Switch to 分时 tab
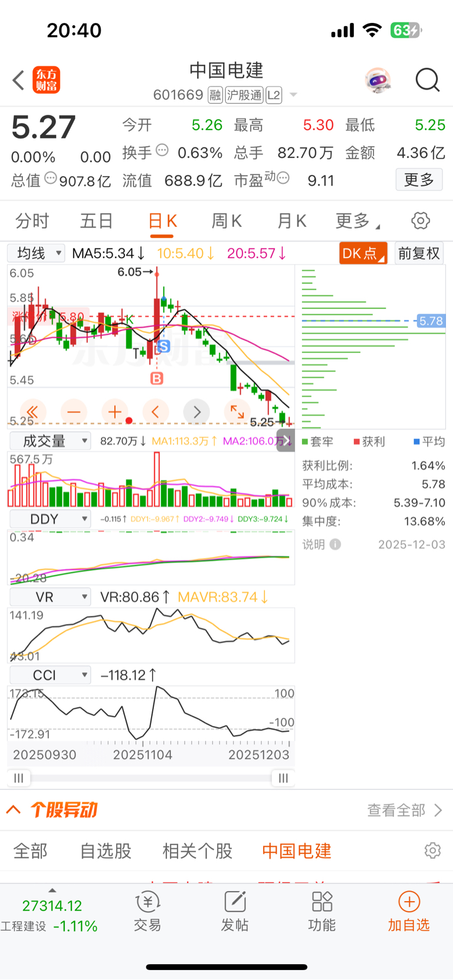 click(x=32, y=221)
